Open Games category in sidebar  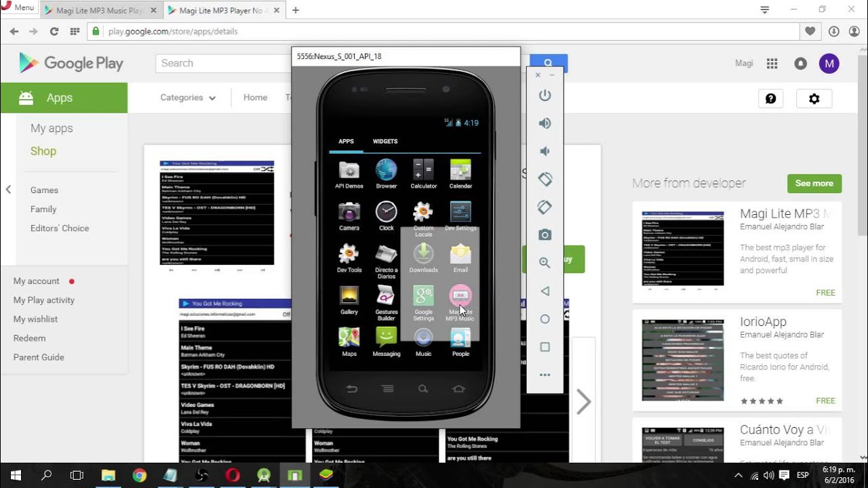click(x=44, y=190)
